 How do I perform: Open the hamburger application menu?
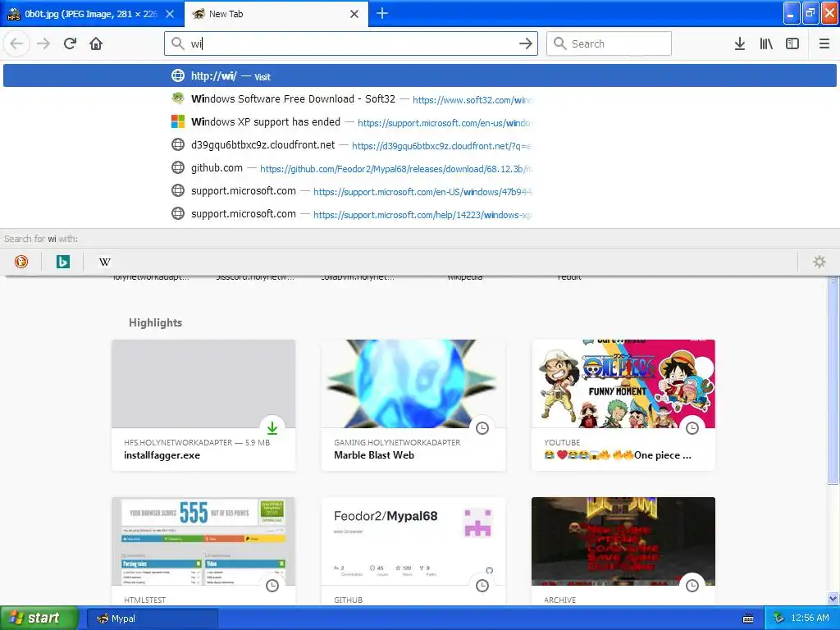(824, 43)
